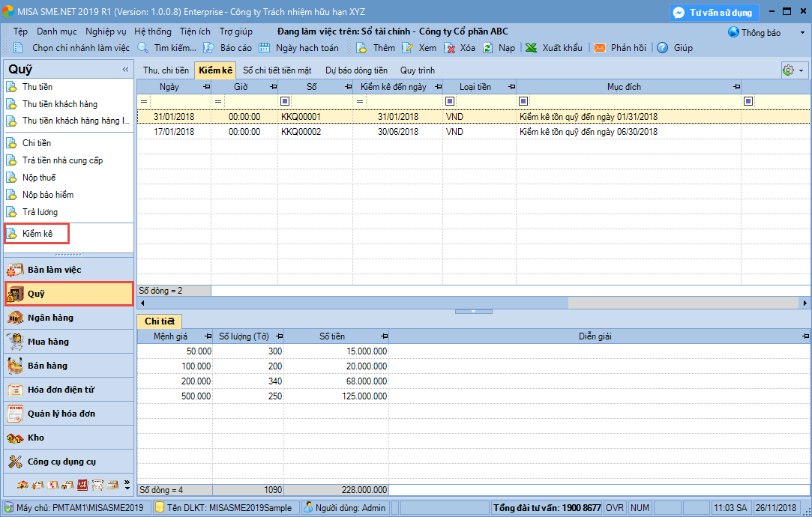This screenshot has width=812, height=517.
Task: Click the Giúp help icon
Action: [x=663, y=48]
